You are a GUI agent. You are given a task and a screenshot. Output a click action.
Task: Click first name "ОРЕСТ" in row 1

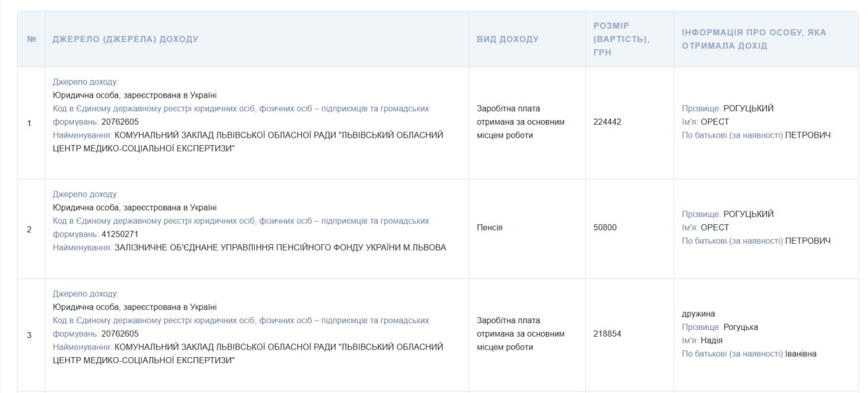coord(715,122)
